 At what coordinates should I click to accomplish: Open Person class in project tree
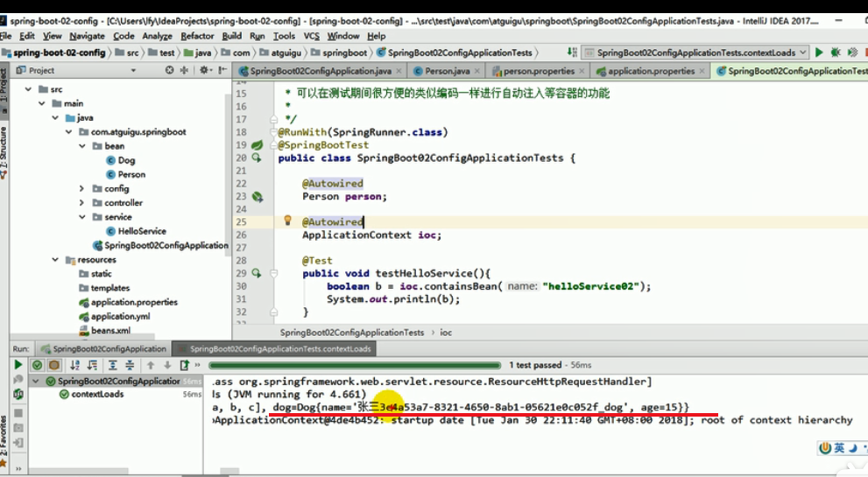(x=125, y=174)
